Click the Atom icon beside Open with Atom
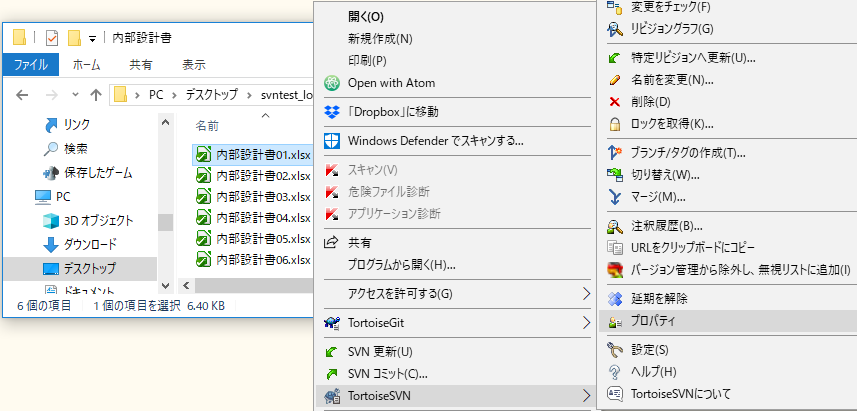The height and width of the screenshot is (411, 857). (332, 83)
